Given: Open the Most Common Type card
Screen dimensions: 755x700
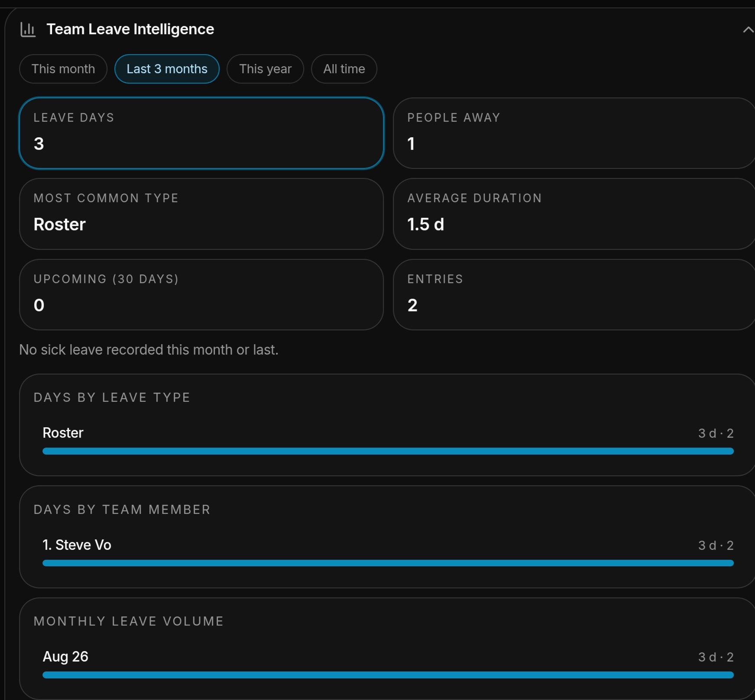Looking at the screenshot, I should pyautogui.click(x=201, y=214).
